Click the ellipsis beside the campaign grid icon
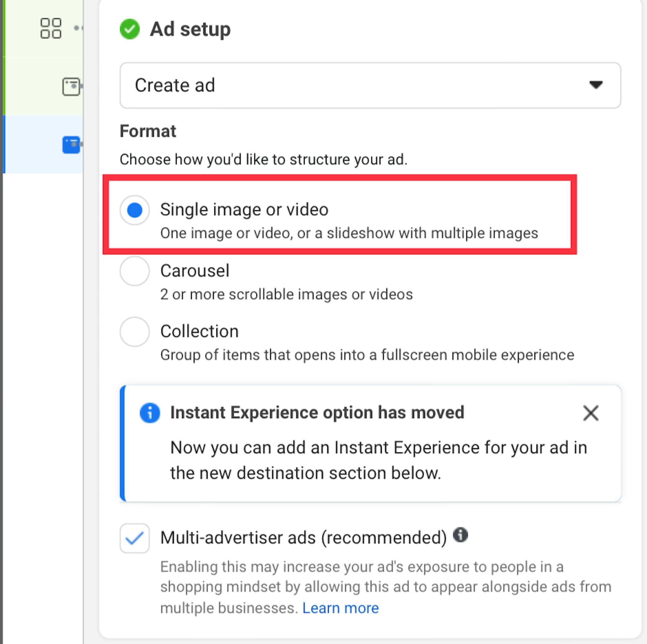Image resolution: width=647 pixels, height=644 pixels. (x=78, y=28)
